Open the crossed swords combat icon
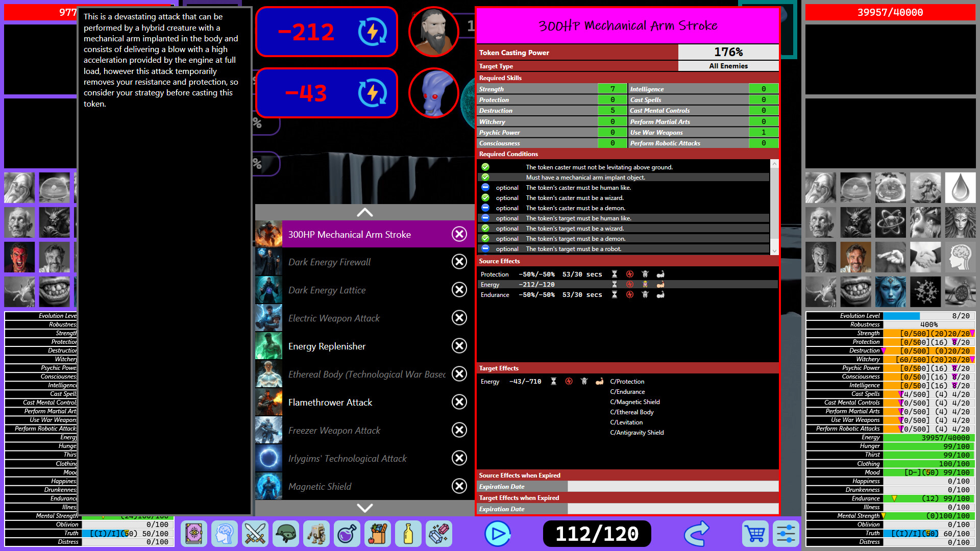Viewport: 980px width, 551px height. pos(255,534)
